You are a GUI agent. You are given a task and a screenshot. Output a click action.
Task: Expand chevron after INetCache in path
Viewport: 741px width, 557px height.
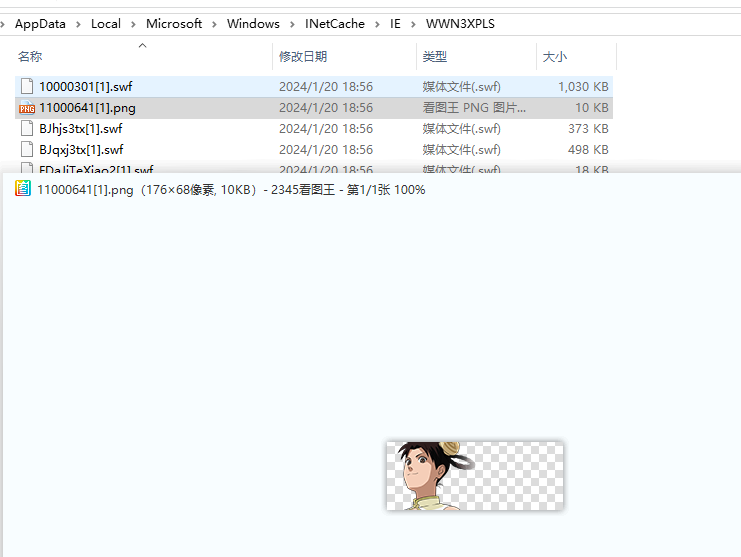click(377, 24)
